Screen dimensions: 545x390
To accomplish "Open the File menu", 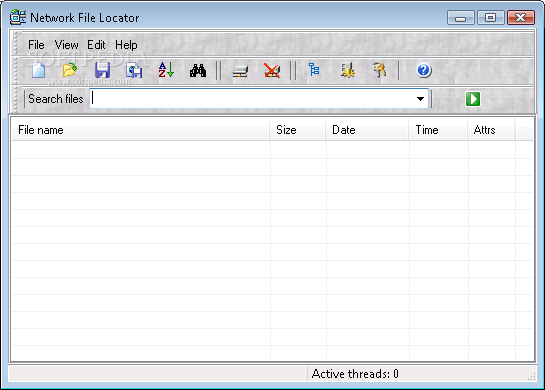I will point(36,45).
